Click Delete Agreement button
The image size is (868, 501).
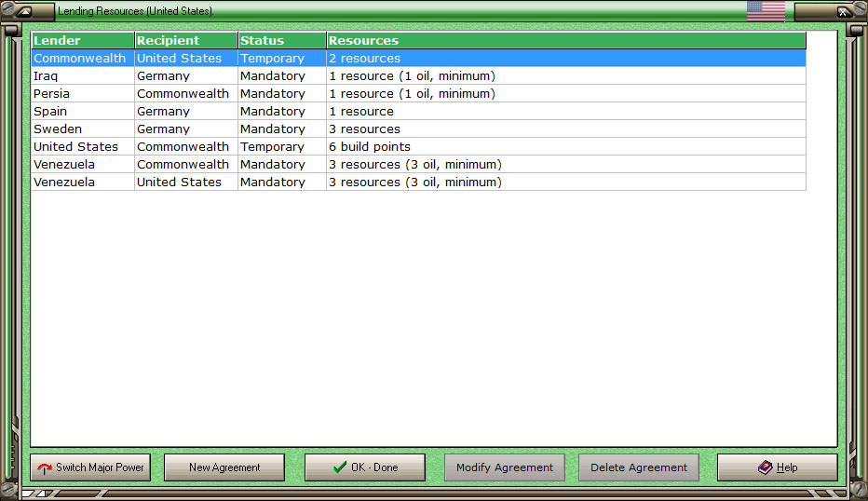639,467
